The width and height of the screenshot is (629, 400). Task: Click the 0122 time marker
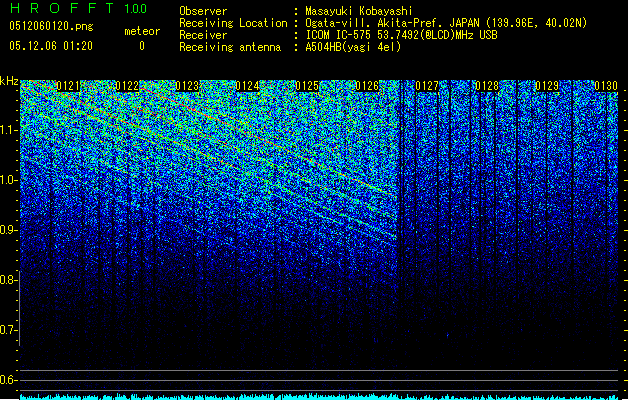coord(127,86)
